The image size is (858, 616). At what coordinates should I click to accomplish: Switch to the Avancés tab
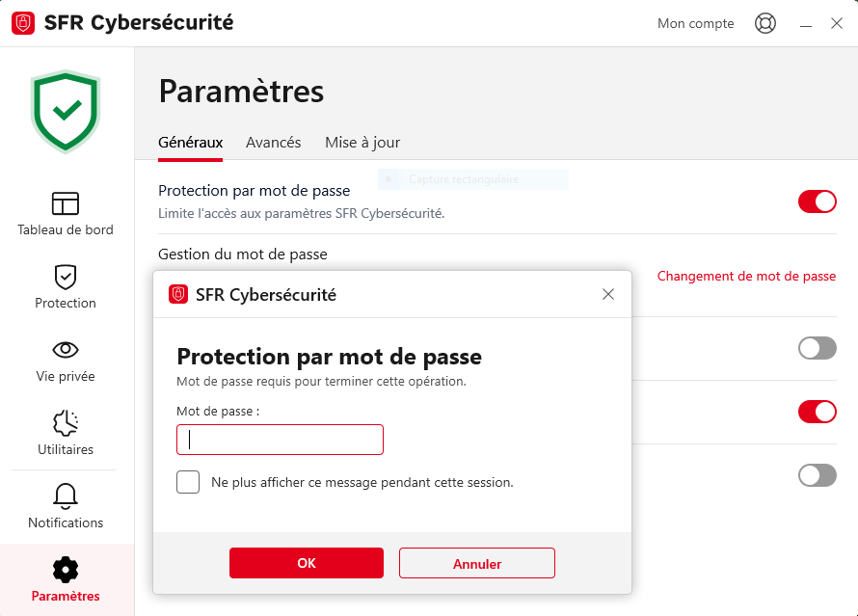(273, 143)
